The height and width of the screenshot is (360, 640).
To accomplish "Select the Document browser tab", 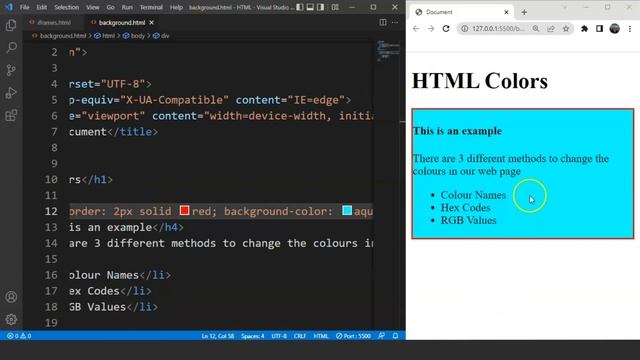I will click(x=461, y=12).
